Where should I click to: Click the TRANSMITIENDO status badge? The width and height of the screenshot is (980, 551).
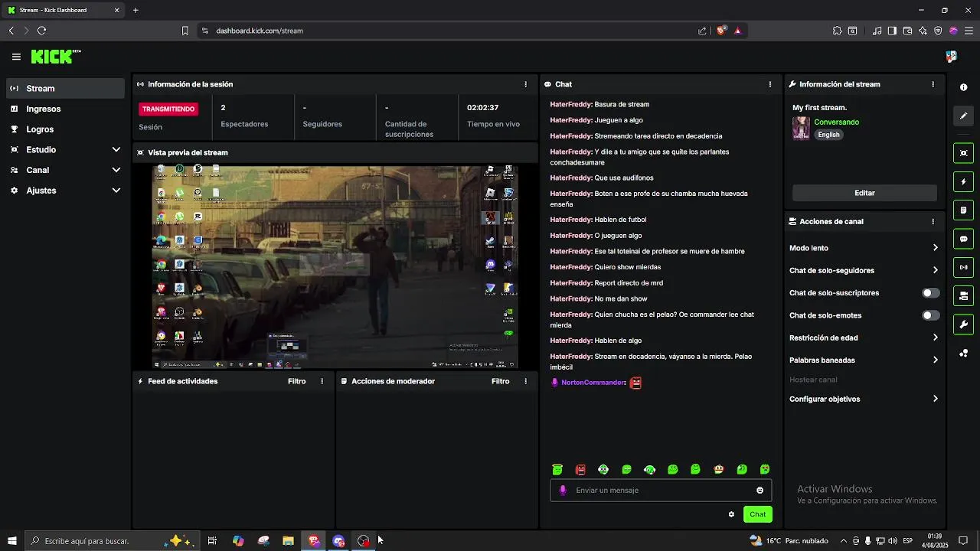[x=168, y=109]
